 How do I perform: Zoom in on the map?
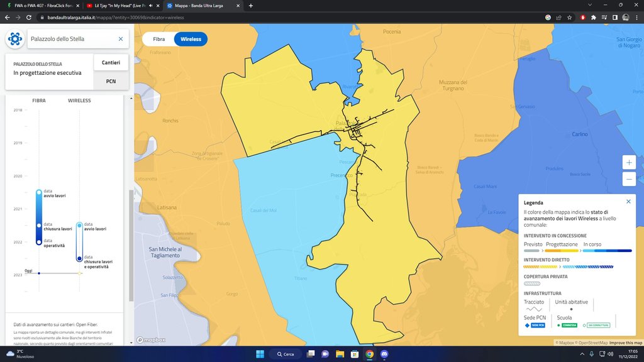point(629,162)
